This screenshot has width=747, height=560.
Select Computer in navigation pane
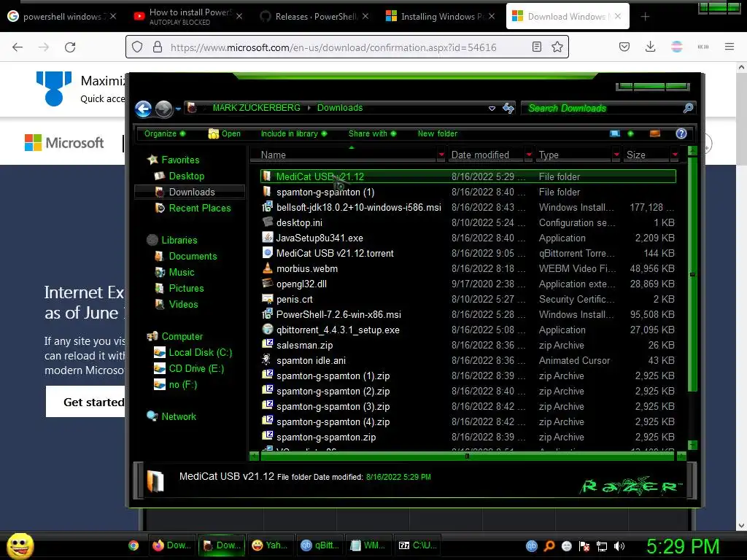point(175,337)
